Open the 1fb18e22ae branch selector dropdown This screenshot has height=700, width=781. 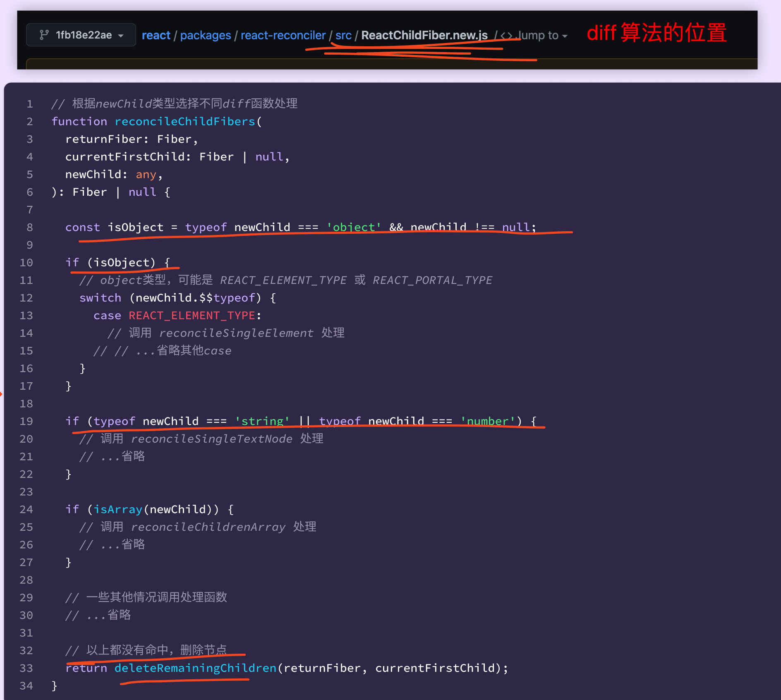pyautogui.click(x=81, y=35)
